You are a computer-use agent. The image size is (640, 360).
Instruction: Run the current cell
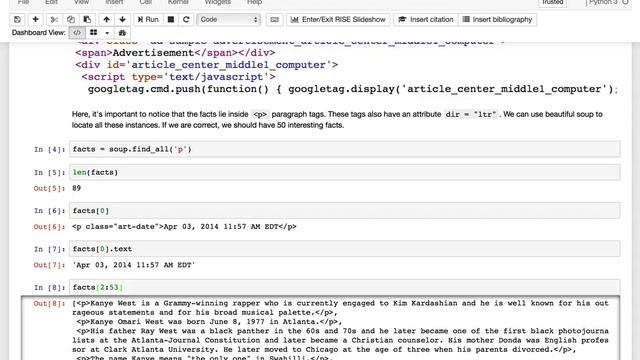[148, 20]
